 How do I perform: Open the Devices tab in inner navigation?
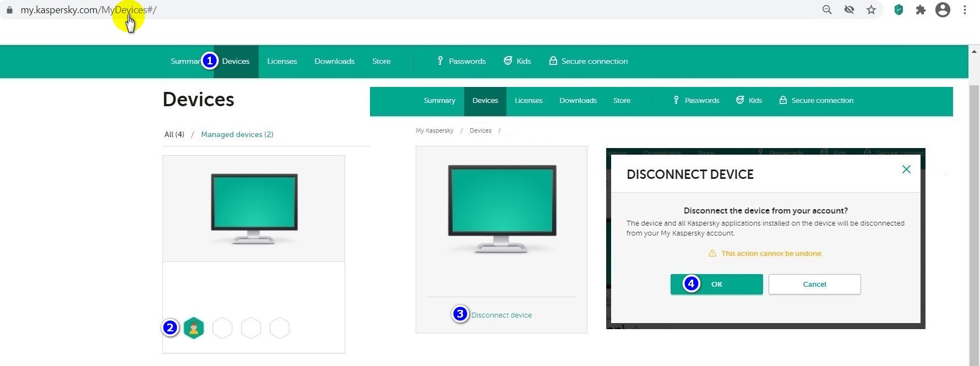[485, 100]
